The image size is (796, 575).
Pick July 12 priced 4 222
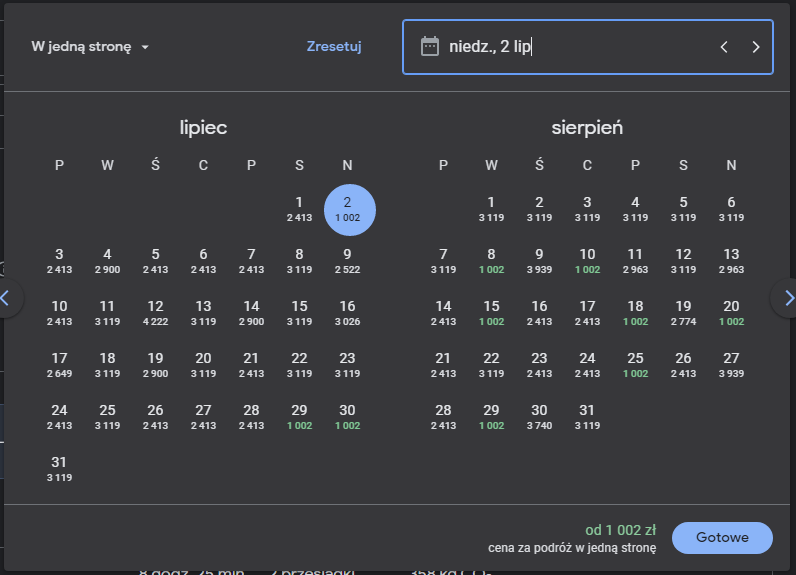[155, 313]
